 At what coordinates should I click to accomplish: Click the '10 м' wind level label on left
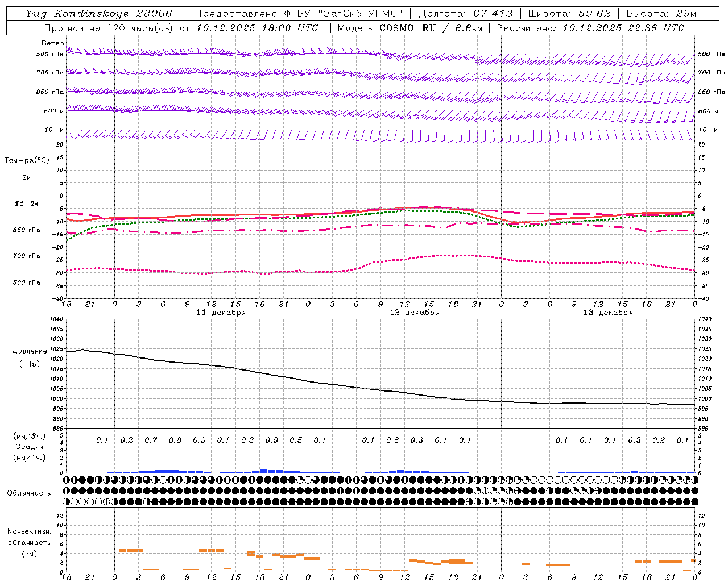(x=55, y=130)
